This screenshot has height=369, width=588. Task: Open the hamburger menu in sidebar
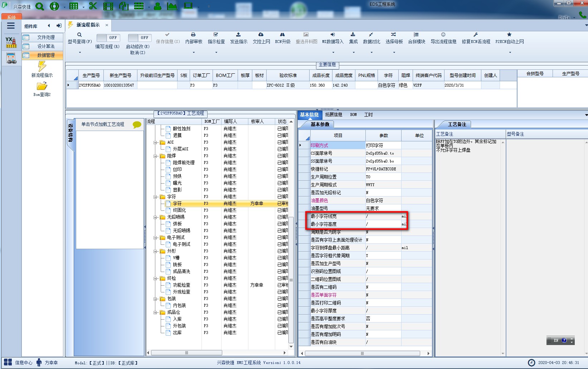tap(11, 26)
